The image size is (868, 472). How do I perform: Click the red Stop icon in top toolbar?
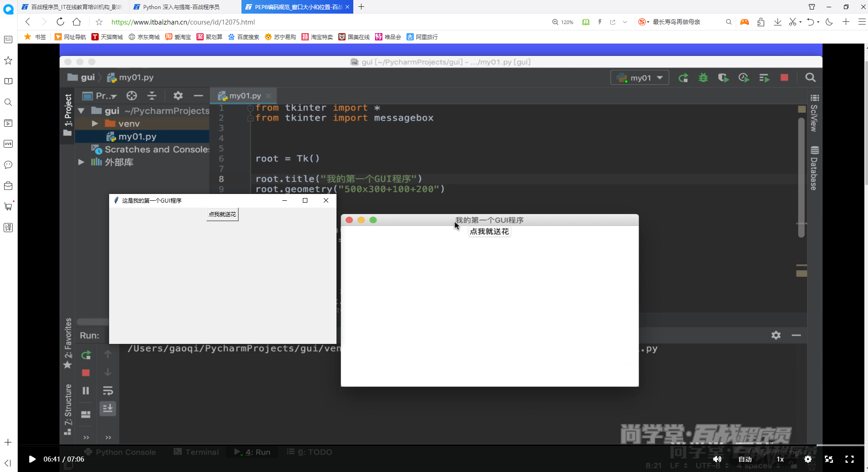coord(784,78)
